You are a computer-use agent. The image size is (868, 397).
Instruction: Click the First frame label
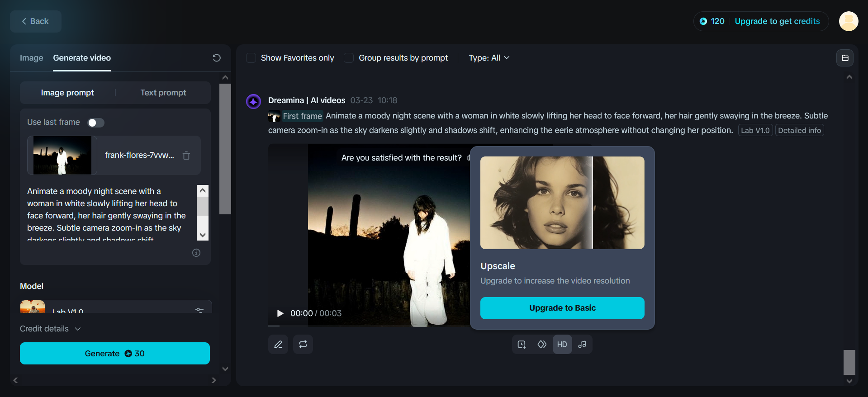pos(302,116)
